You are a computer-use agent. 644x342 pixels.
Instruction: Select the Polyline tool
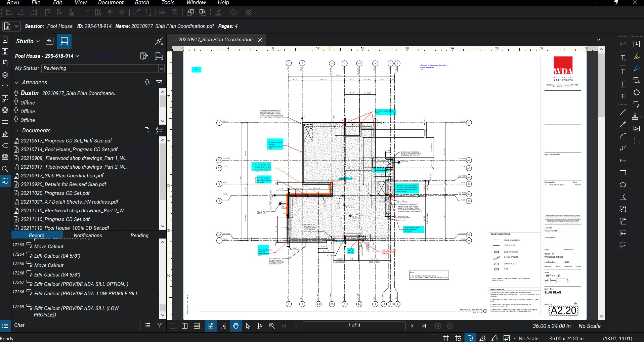point(622,148)
